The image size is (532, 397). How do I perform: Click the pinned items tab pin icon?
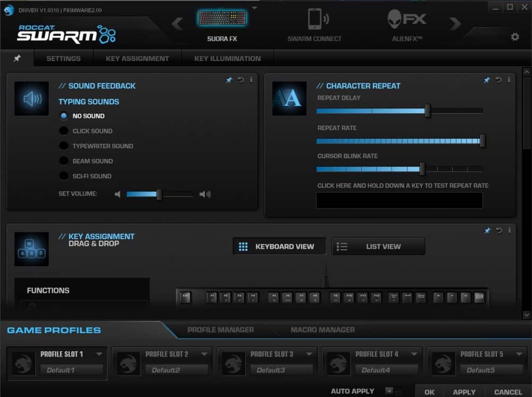point(17,58)
